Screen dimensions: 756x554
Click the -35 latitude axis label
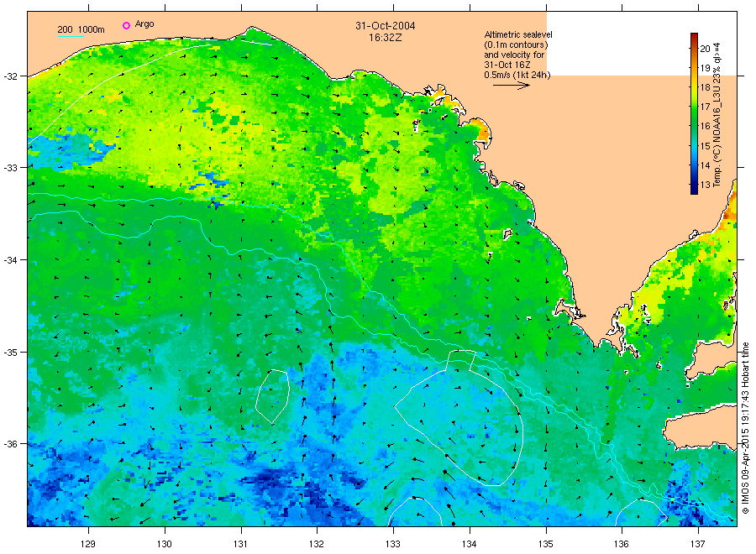[x=11, y=353]
